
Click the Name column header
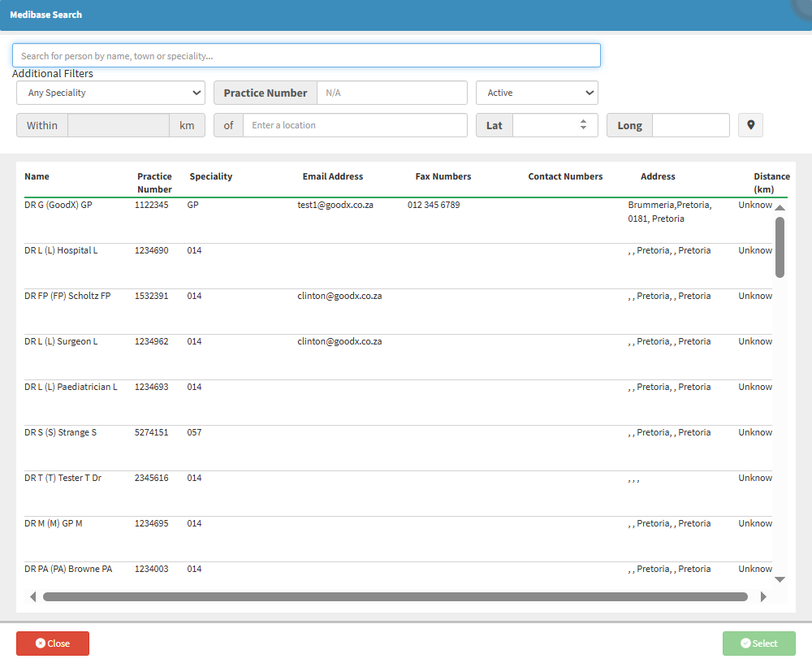37,176
